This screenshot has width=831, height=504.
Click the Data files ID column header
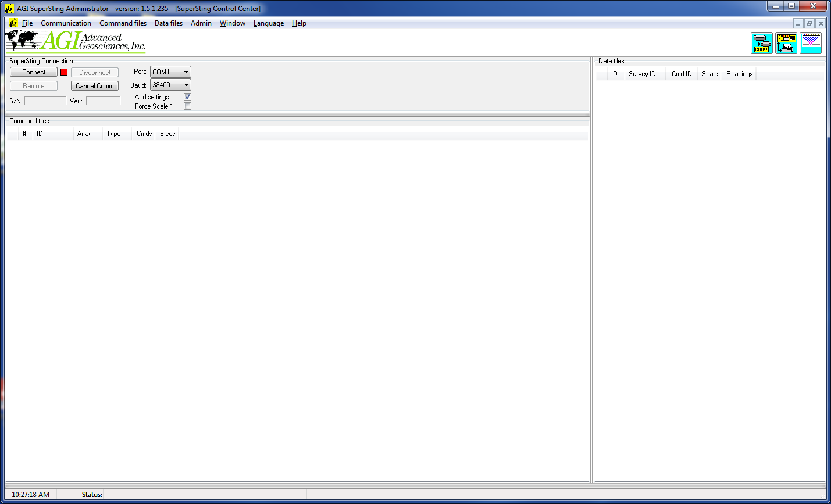(615, 74)
